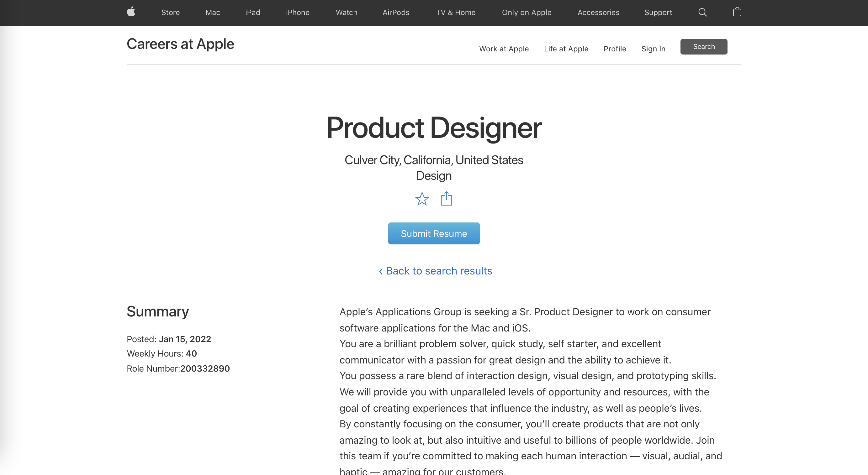Viewport: 868px width, 475px height.
Task: Click the Submit Resume button
Action: point(434,233)
